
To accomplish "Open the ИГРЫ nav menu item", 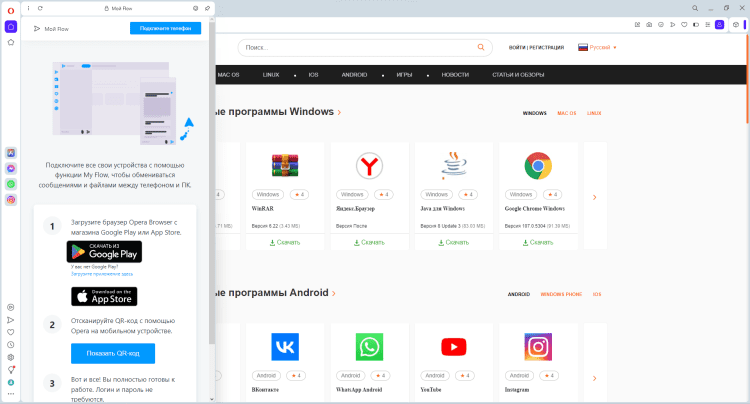I will [404, 75].
